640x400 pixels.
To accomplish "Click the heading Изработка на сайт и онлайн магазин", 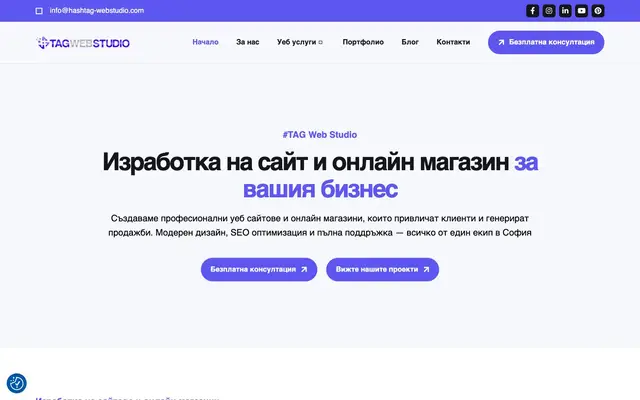I will 320,176.
